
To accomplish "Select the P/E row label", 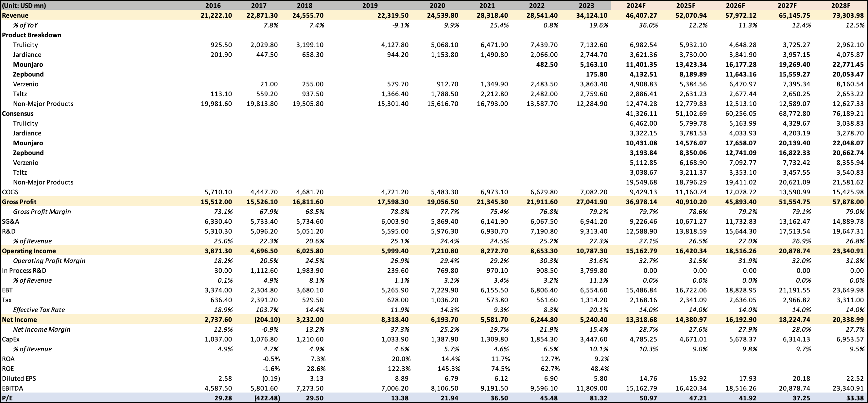I will (7, 398).
